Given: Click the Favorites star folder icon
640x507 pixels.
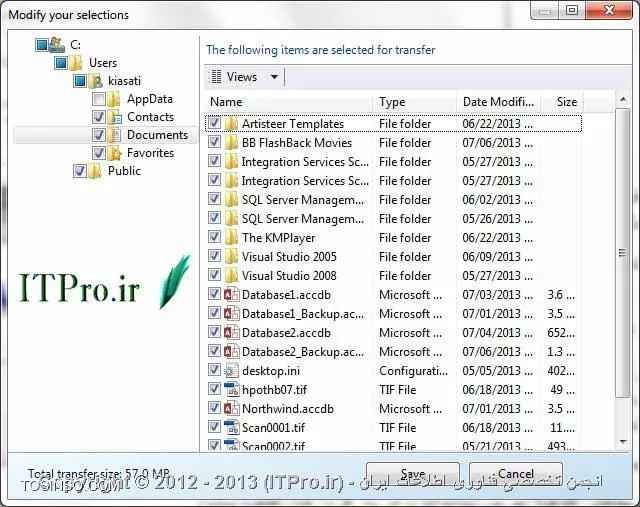Looking at the screenshot, I should coord(114,153).
